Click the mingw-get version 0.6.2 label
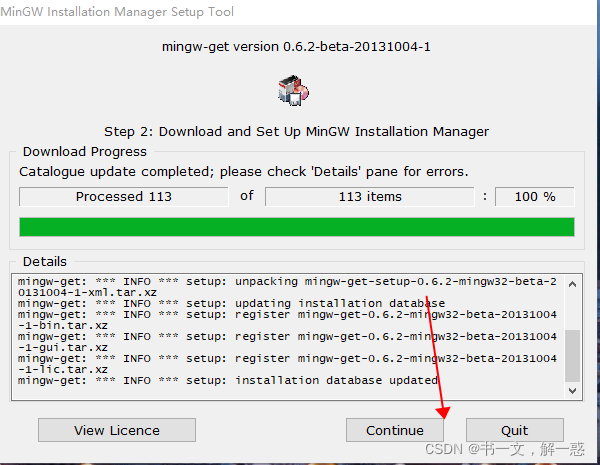 tap(297, 46)
